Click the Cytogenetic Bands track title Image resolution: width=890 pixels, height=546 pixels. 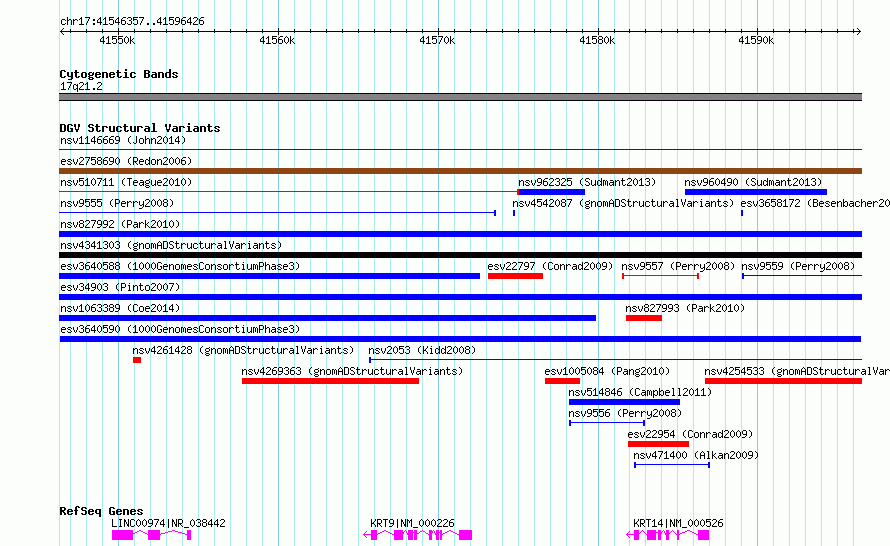pyautogui.click(x=119, y=74)
